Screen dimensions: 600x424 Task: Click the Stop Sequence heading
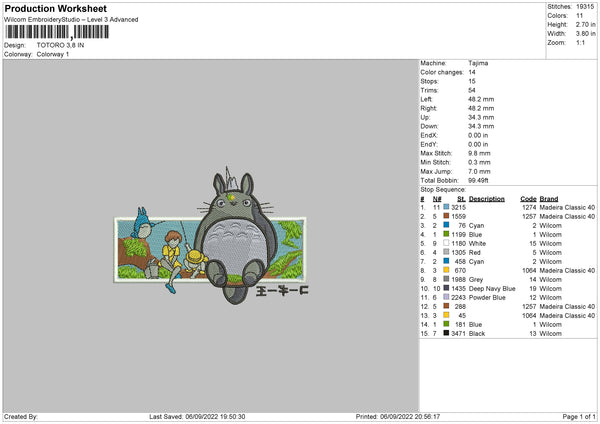[443, 189]
